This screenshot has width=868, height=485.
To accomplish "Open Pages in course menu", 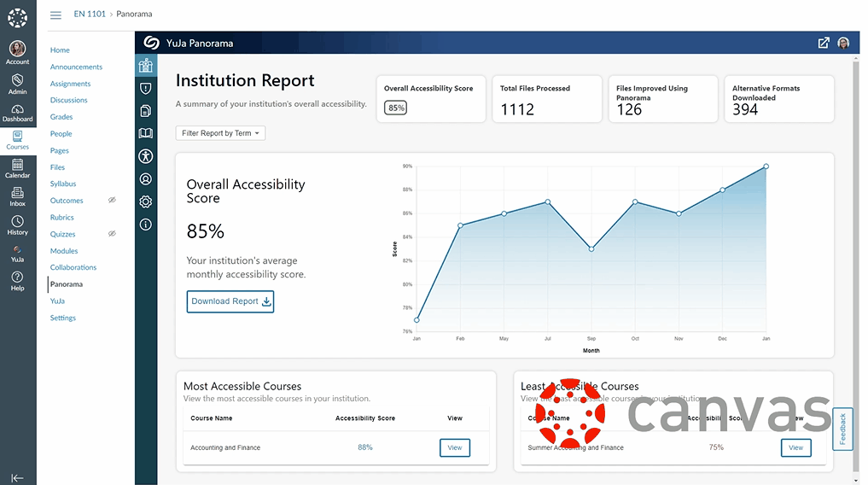I will point(59,150).
